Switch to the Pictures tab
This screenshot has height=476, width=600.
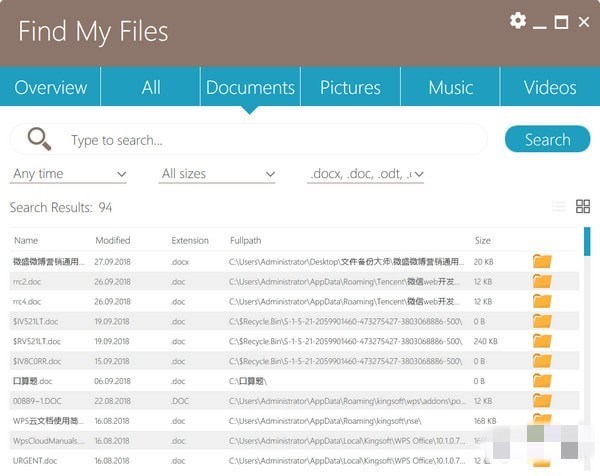click(350, 87)
